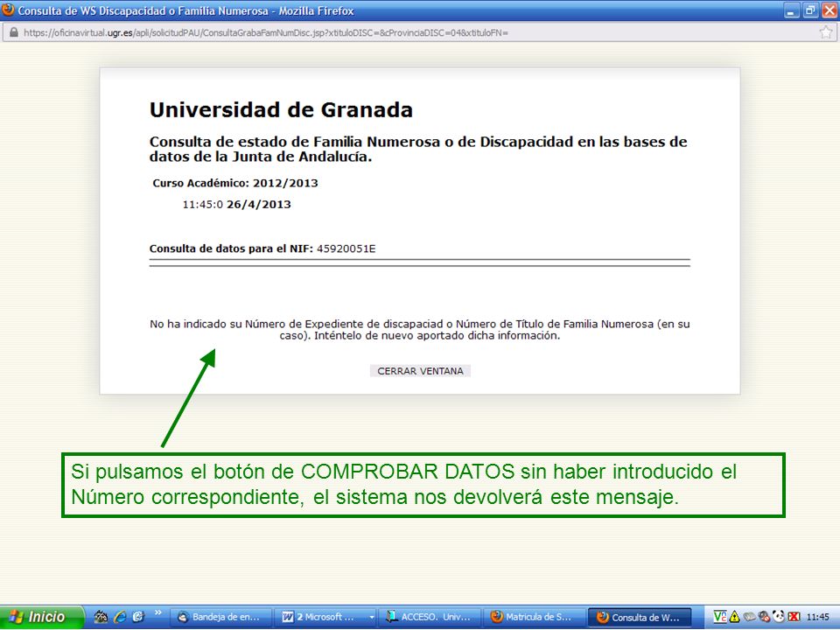Image resolution: width=840 pixels, height=630 pixels.
Task: Click the blocked disc tray icon
Action: click(764, 617)
